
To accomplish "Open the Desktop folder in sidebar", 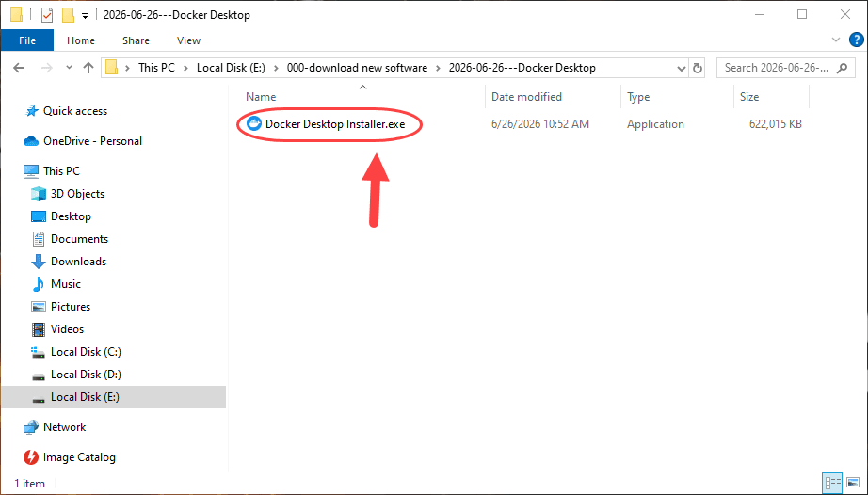I will tap(71, 216).
